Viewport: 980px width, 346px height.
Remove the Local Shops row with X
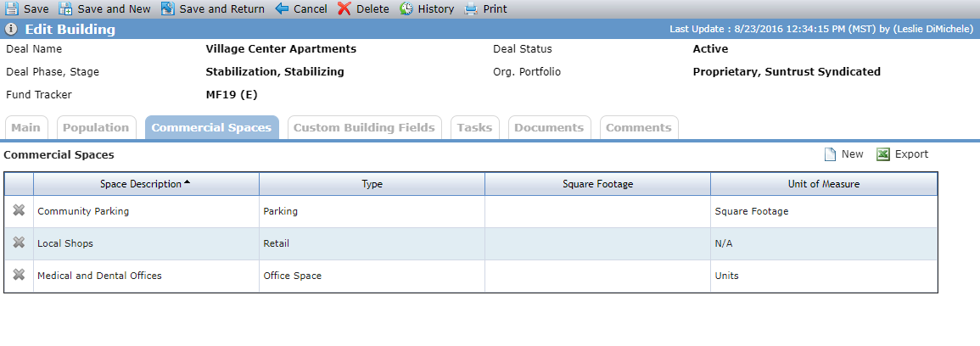(19, 243)
